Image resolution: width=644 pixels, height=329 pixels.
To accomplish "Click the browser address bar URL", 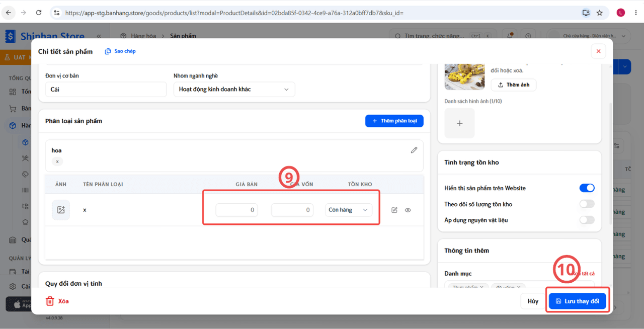I will click(234, 13).
